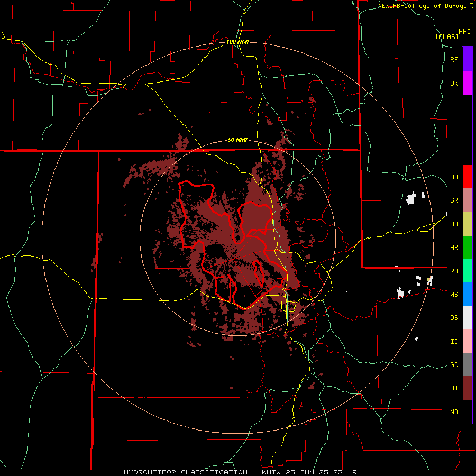476x476 pixels.
Task: Select the yellow BD legend swatch
Action: (467, 224)
